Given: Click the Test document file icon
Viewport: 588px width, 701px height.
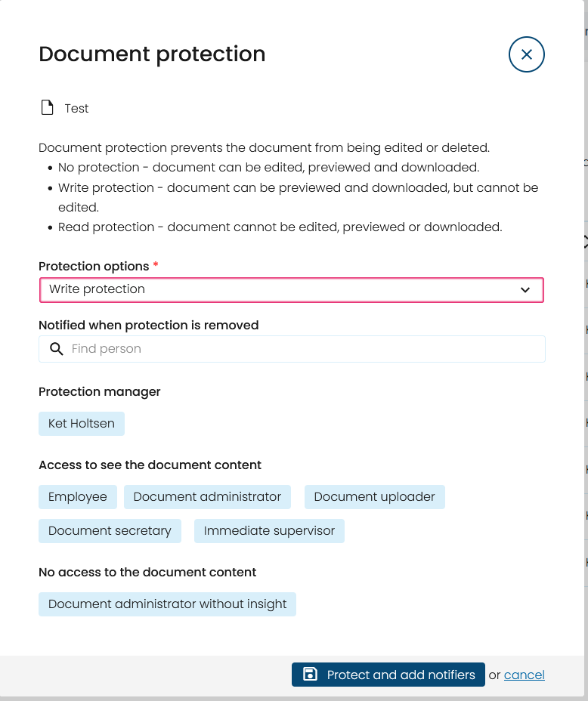Looking at the screenshot, I should [x=47, y=108].
